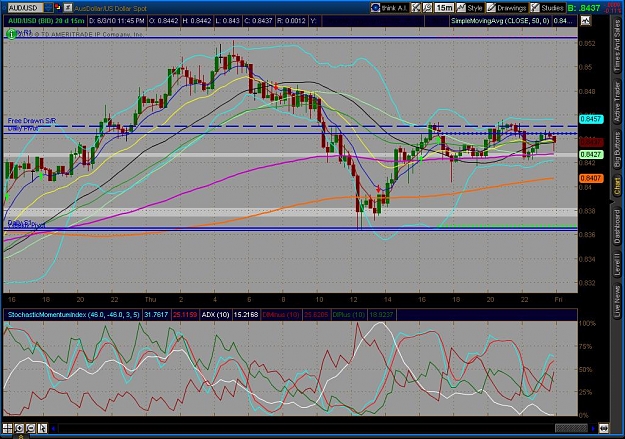
Task: Click the 31.7617 stochastic value
Action: pyautogui.click(x=156, y=315)
